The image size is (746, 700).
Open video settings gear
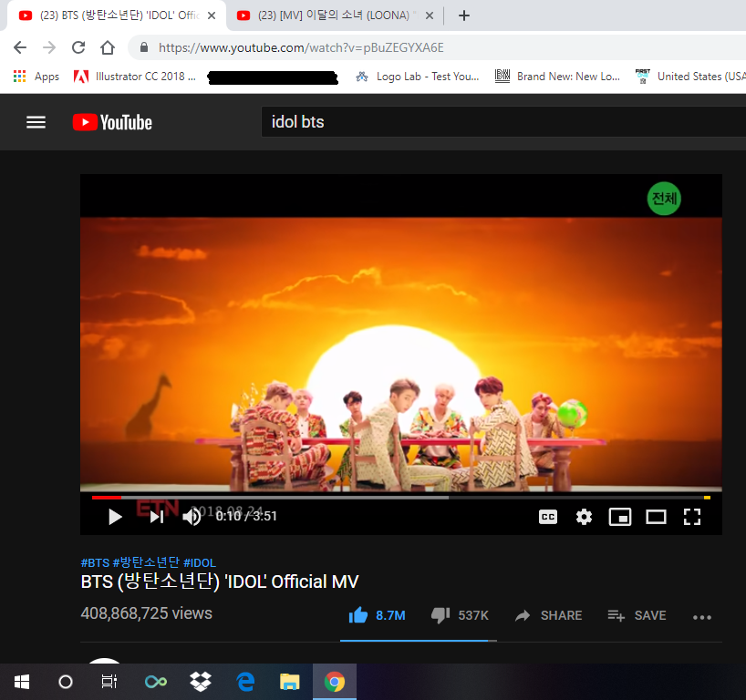pyautogui.click(x=584, y=517)
